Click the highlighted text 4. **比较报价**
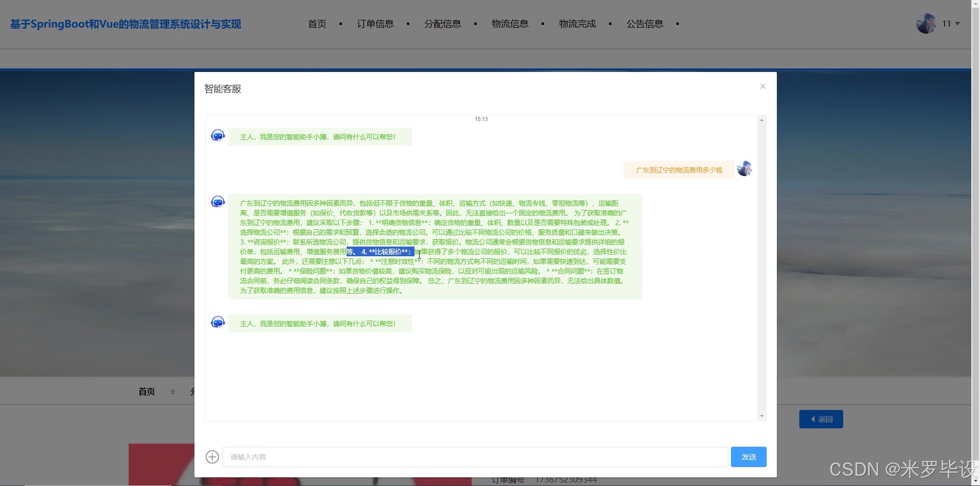The width and height of the screenshot is (980, 486). point(385,252)
